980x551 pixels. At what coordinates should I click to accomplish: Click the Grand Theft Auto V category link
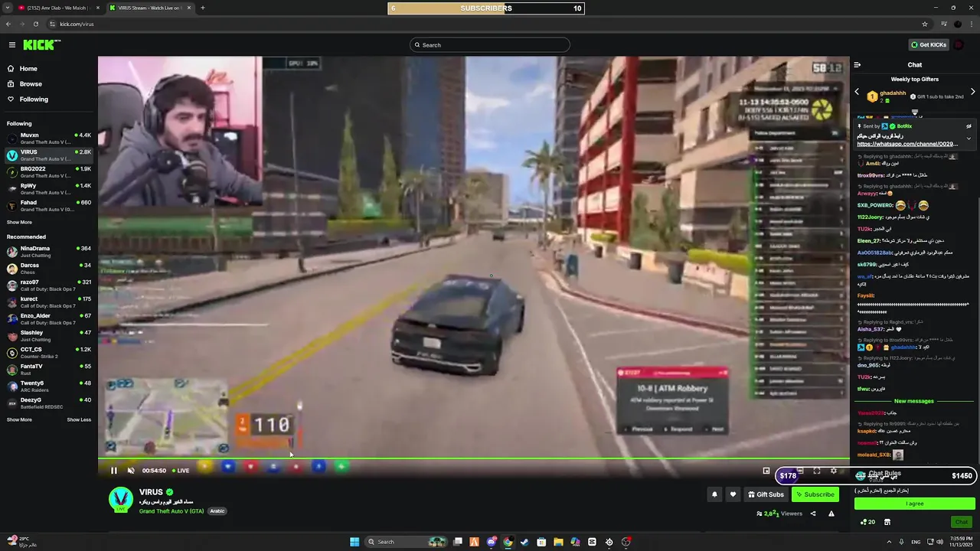click(x=171, y=511)
